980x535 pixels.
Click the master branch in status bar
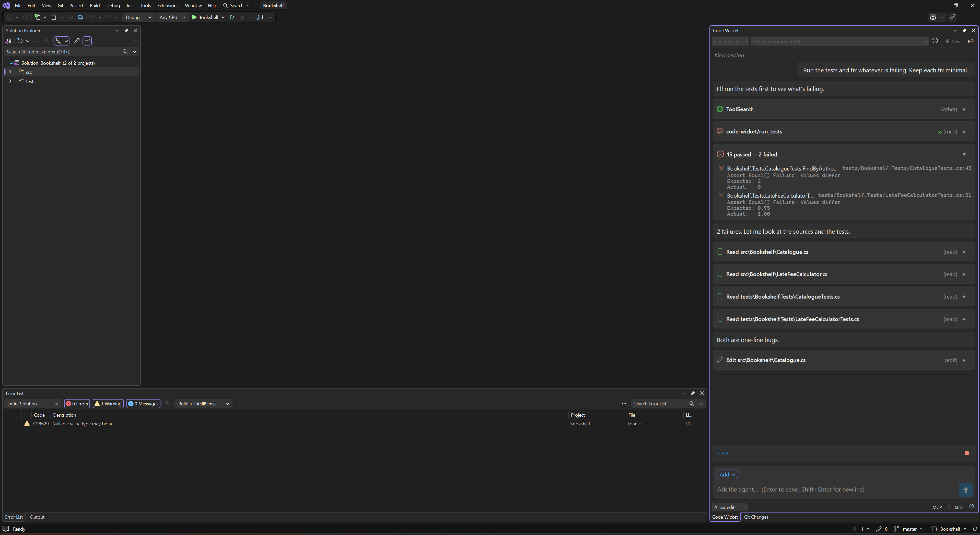(x=908, y=529)
